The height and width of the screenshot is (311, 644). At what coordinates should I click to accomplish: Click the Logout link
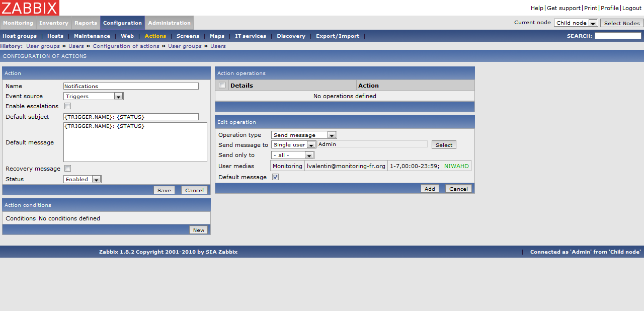632,8
